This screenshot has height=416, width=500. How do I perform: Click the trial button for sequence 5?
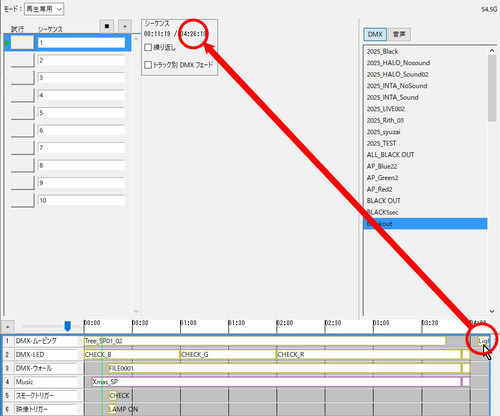coord(23,113)
